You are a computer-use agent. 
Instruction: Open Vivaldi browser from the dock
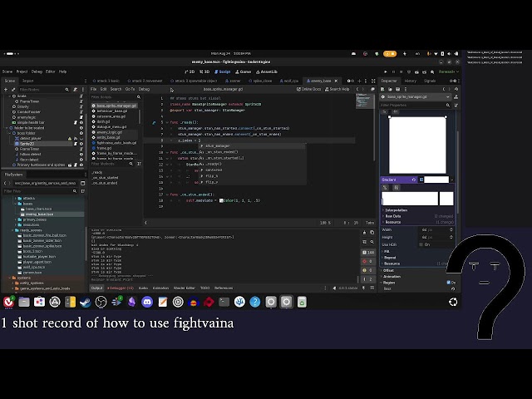[x=8, y=302]
